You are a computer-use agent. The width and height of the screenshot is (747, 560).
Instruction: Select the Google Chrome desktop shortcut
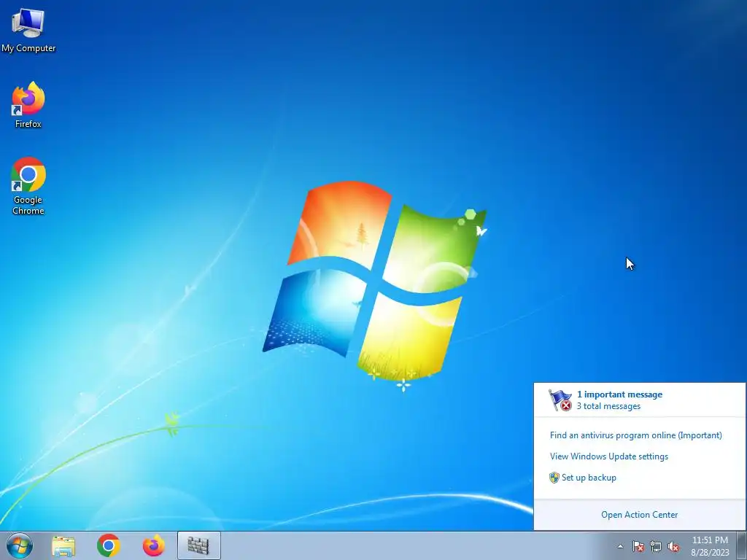pos(28,186)
